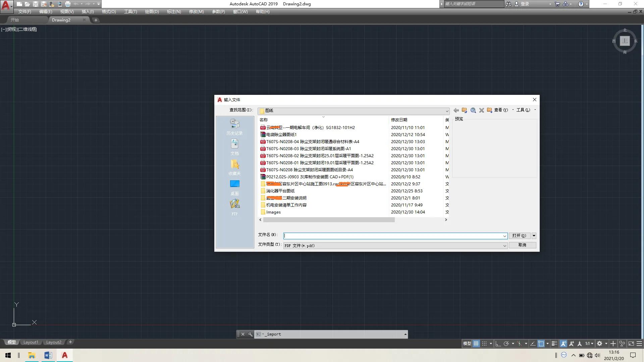Click the Open file icon in quick access toolbar
This screenshot has height=362, width=644.
(x=28, y=4)
